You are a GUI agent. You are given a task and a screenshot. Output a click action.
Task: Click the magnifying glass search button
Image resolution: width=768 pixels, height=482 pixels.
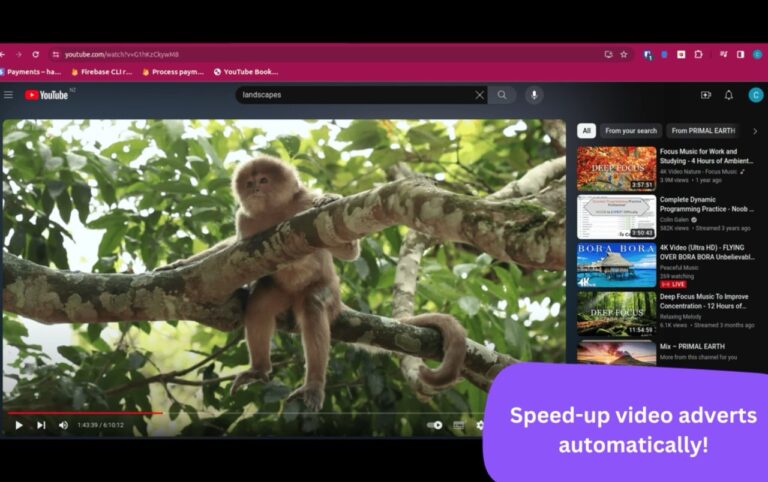(x=502, y=95)
